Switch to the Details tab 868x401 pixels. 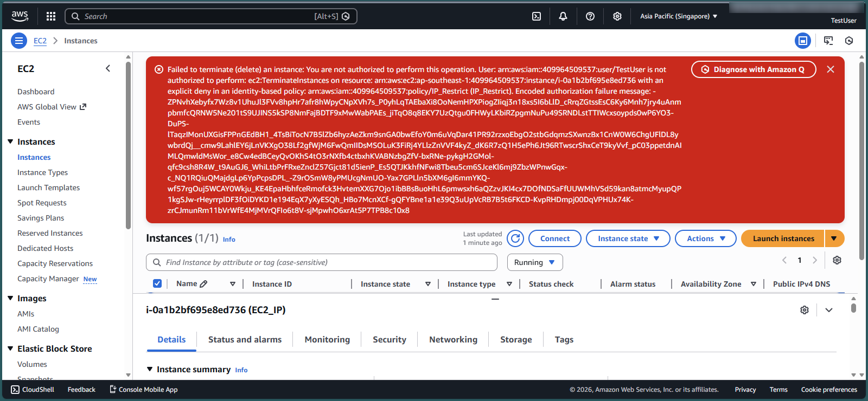point(171,339)
